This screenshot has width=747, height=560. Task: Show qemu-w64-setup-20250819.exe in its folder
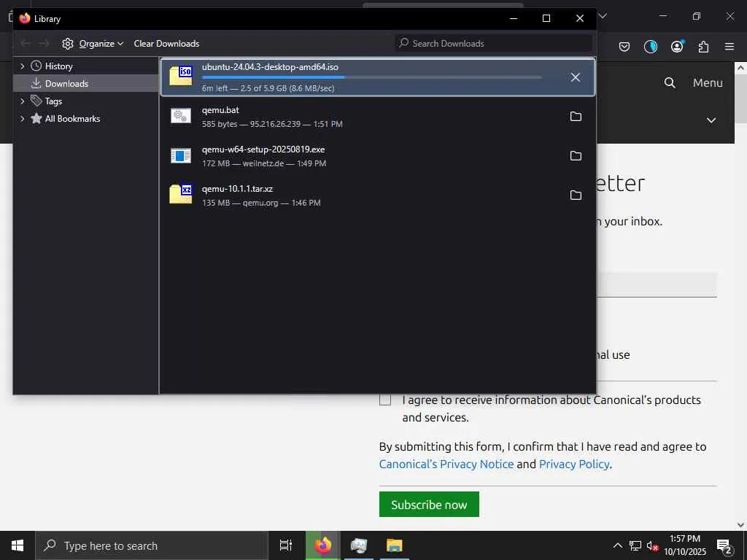coord(576,156)
